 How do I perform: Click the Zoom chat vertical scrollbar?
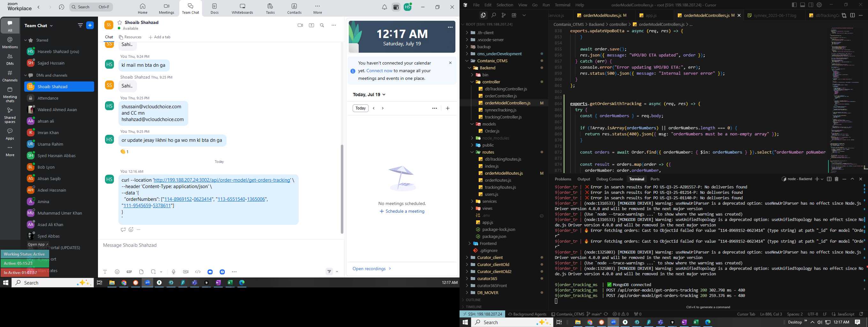click(342, 189)
